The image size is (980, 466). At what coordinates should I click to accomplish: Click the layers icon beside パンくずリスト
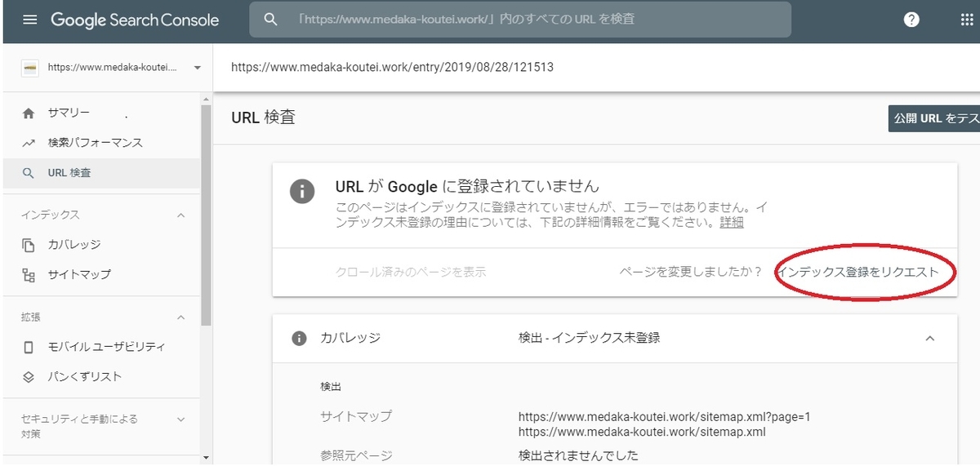[29, 377]
